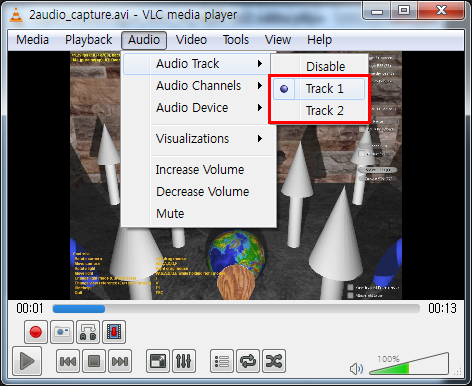Choose Increase Volume from the menu
The height and width of the screenshot is (386, 472).
point(199,170)
